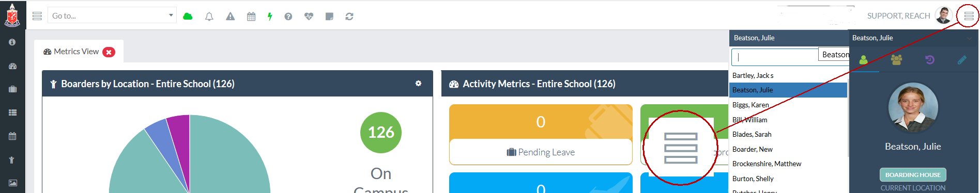The image size is (980, 193).
Task: Select Biggs, Karen from the list
Action: coord(751,105)
